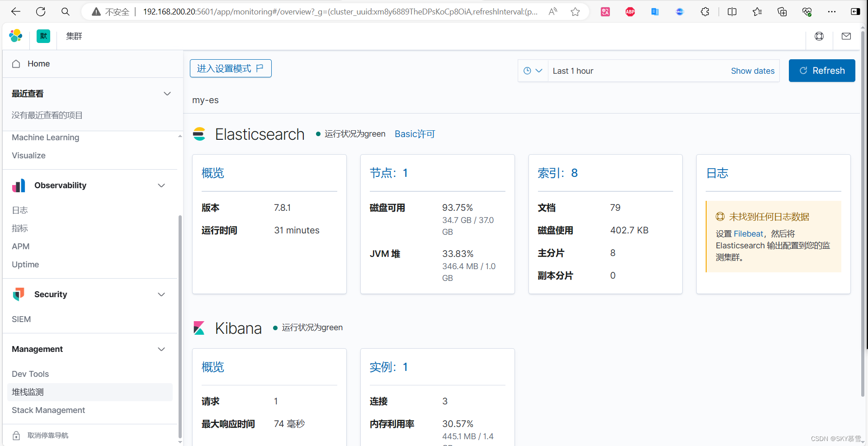
Task: Click the my-es cluster name
Action: pos(205,100)
